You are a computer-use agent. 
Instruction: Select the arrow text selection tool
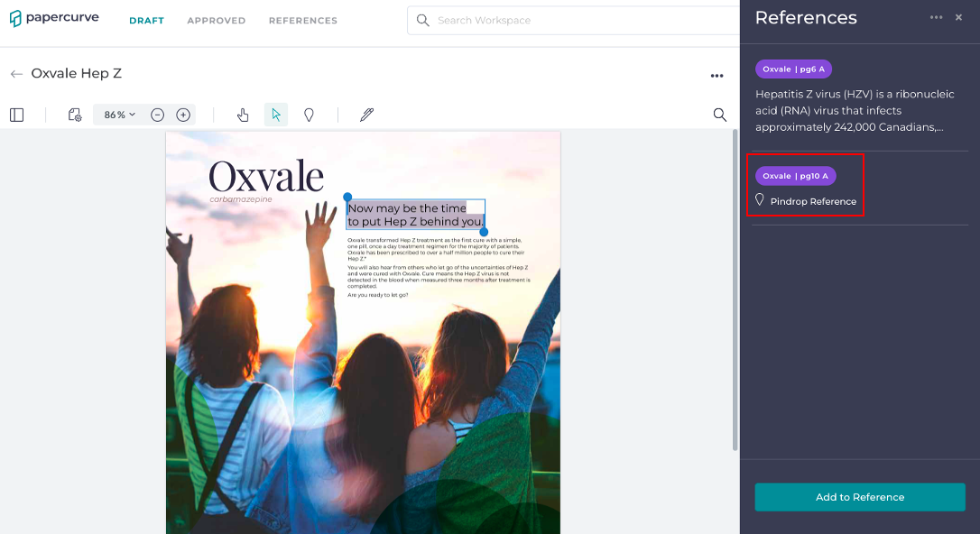coord(275,115)
